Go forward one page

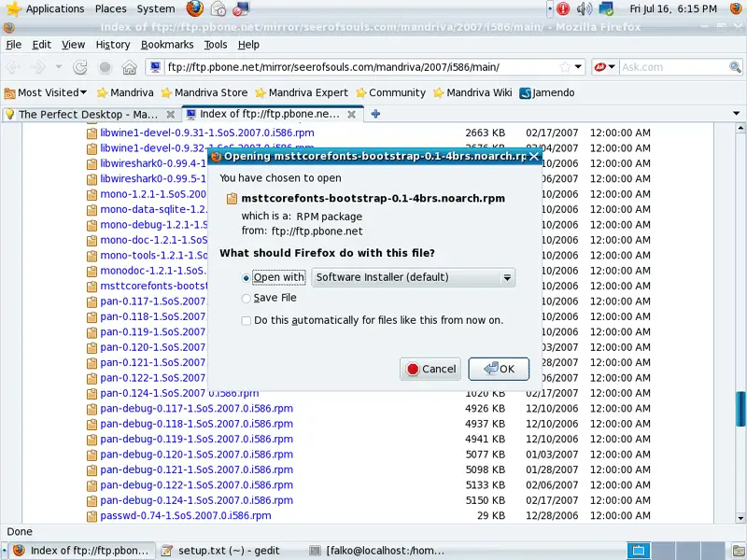[37, 67]
